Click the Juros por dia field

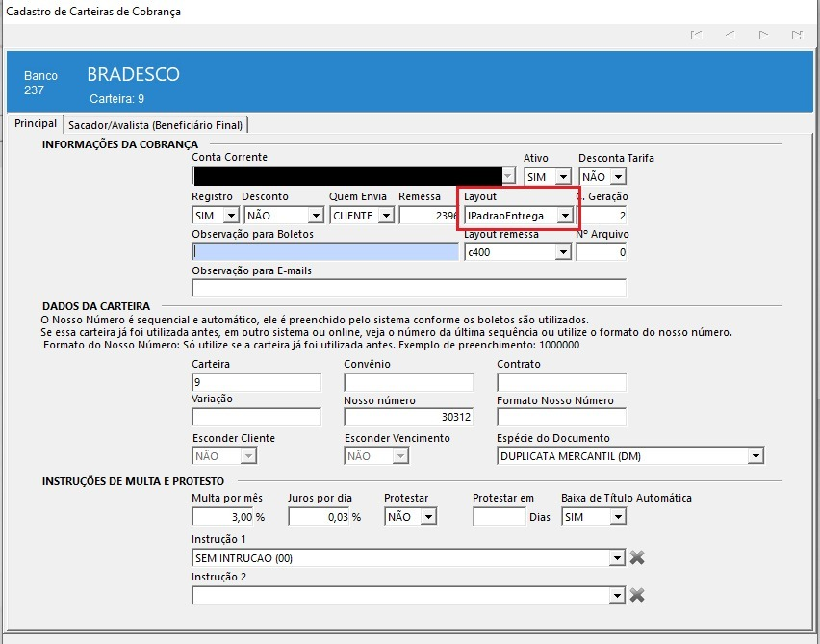(x=319, y=517)
